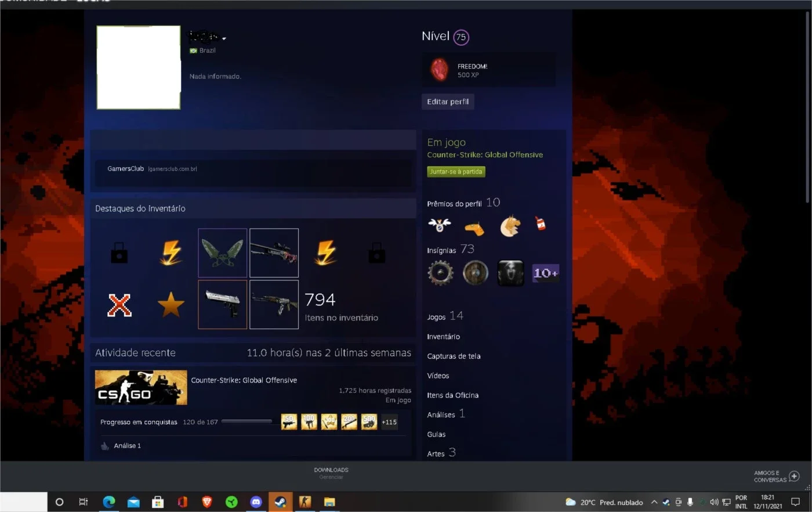Open the Insígnias 73 link

(451, 250)
